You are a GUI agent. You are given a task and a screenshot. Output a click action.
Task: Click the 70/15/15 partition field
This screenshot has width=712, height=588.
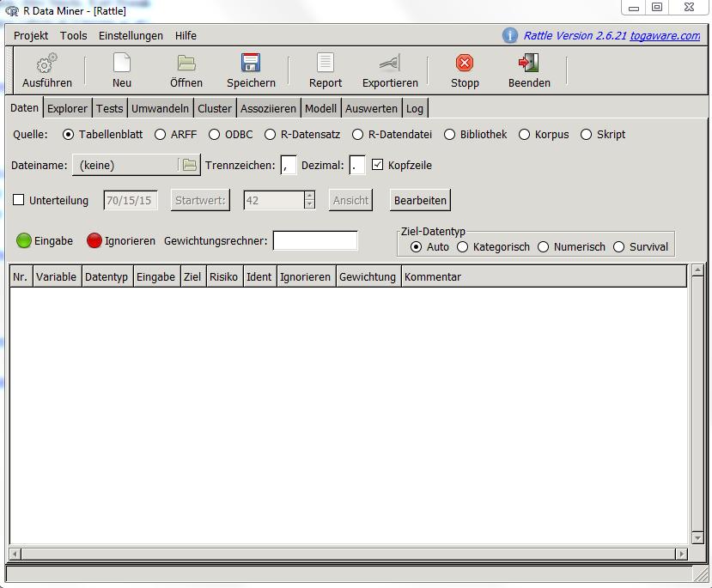click(131, 200)
